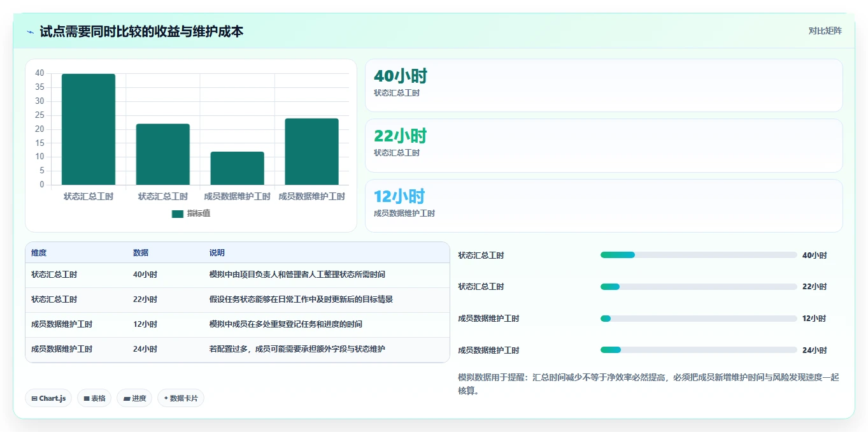Toggle the 指标值 legend entry in the chart

(191, 213)
